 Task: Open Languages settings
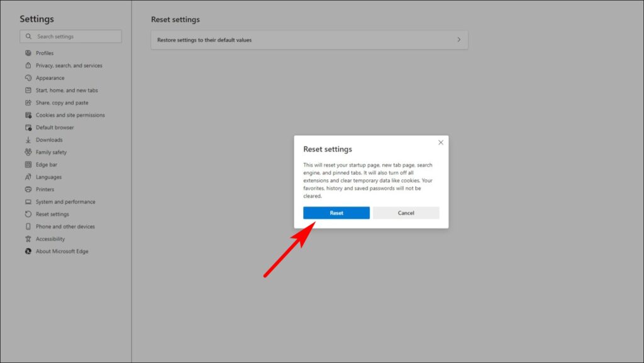coord(48,177)
